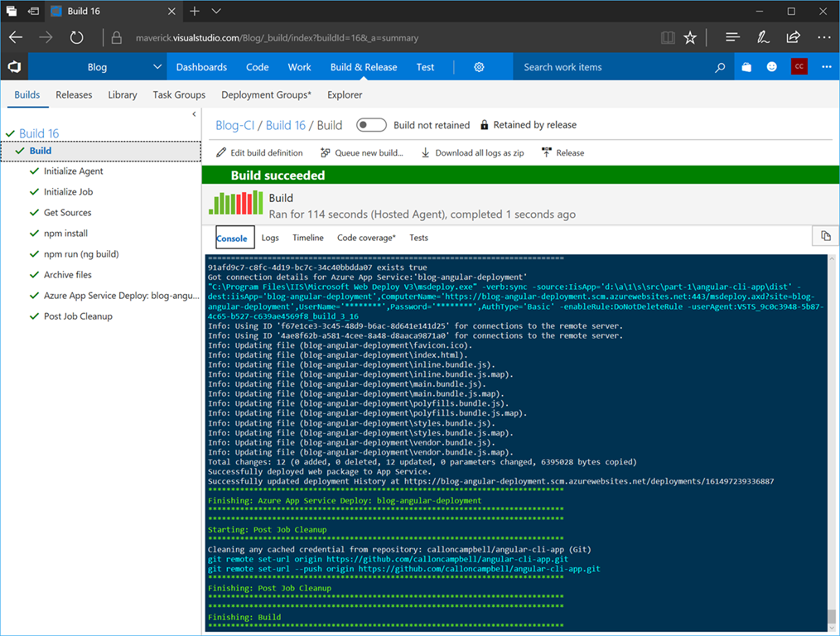The height and width of the screenshot is (636, 840).
Task: Open the marketplace shopping bag icon
Action: click(x=746, y=67)
